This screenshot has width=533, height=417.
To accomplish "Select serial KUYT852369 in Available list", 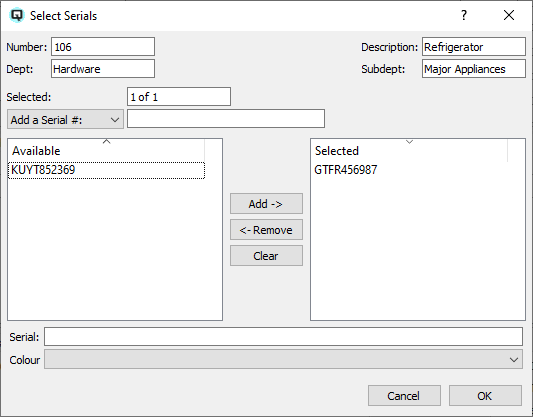I will pos(106,170).
